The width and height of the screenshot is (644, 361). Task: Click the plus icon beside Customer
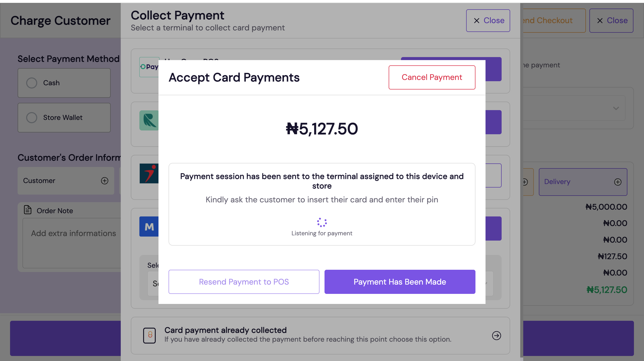click(105, 181)
